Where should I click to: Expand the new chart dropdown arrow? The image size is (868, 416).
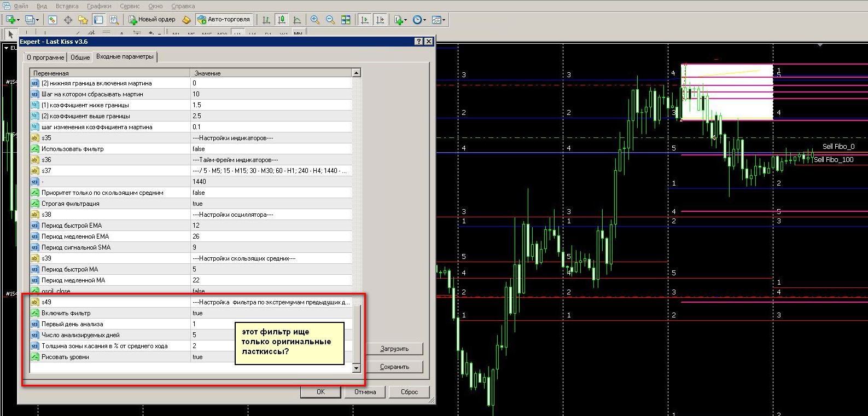tap(19, 20)
